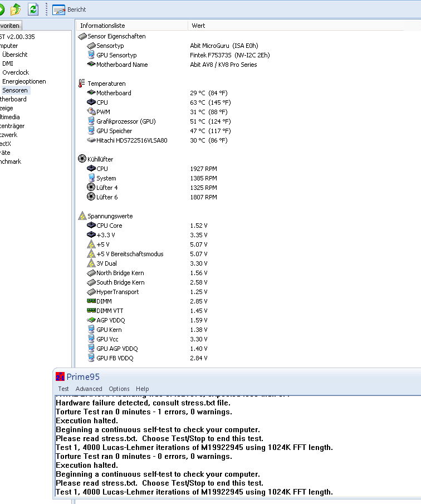Click the CPU fan value 1927 RPM
The height and width of the screenshot is (504, 421).
[x=203, y=169]
